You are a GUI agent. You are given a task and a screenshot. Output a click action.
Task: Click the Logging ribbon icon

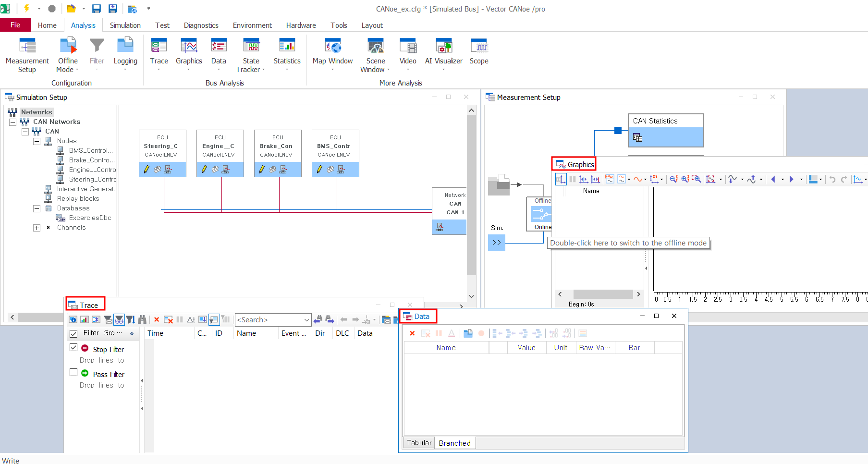coord(125,46)
